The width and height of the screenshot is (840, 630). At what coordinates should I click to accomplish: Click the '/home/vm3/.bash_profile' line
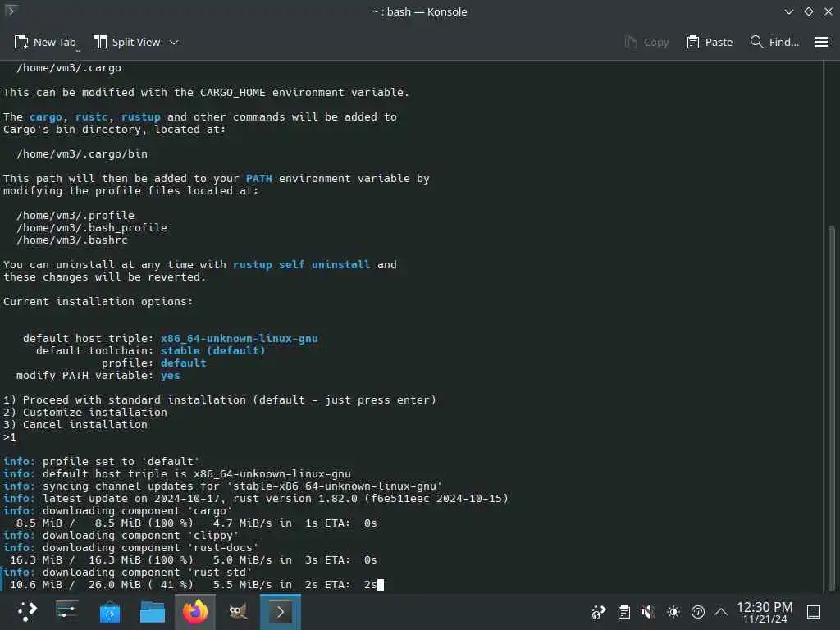[92, 228]
